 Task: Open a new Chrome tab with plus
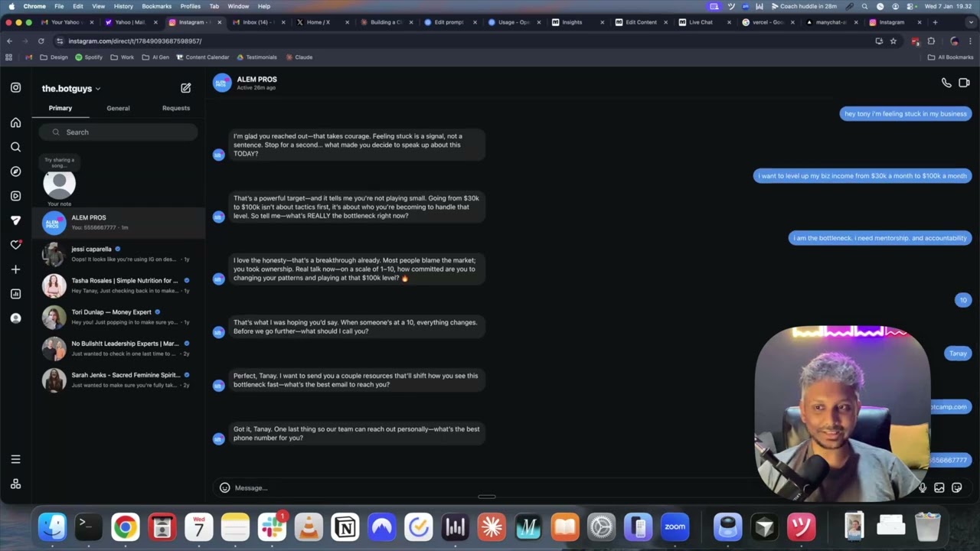click(x=935, y=22)
